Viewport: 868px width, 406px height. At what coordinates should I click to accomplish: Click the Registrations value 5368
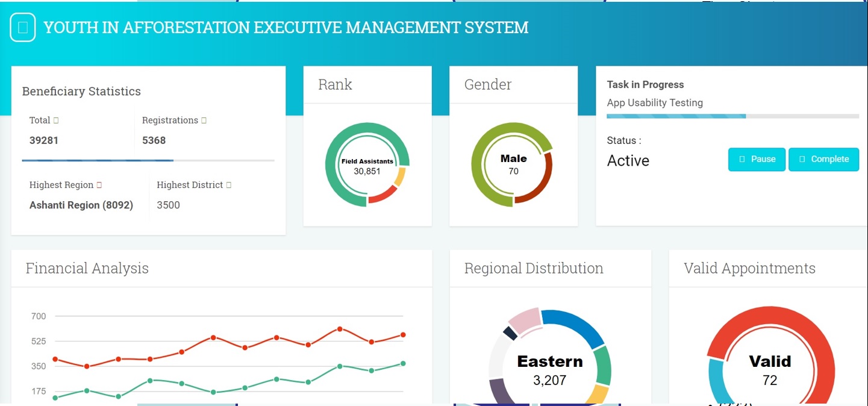pos(154,140)
